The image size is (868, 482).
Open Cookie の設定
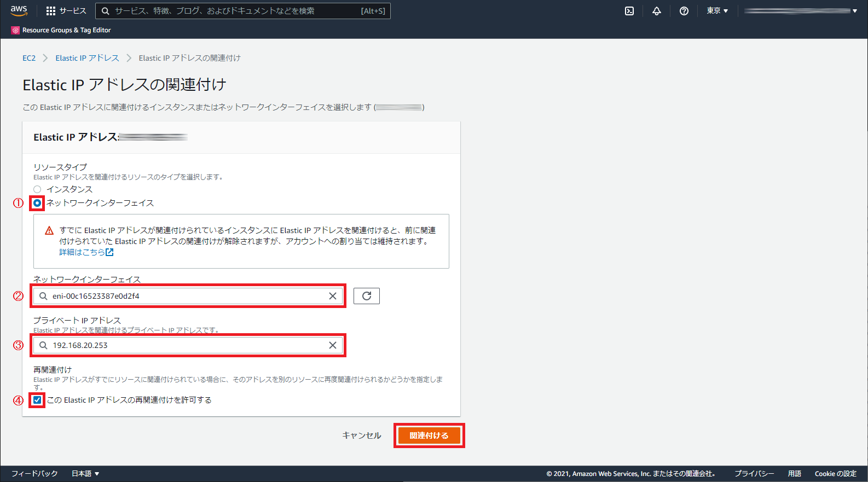[836, 474]
